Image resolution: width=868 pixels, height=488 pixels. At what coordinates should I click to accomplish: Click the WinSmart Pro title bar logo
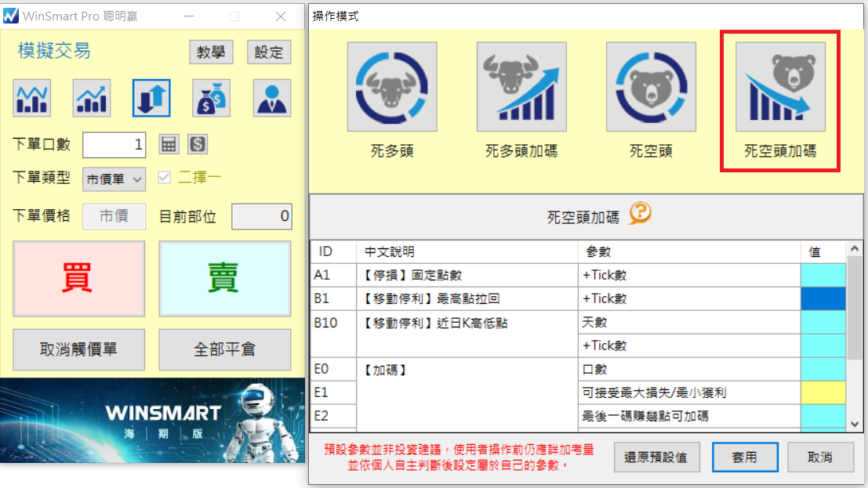[10, 16]
